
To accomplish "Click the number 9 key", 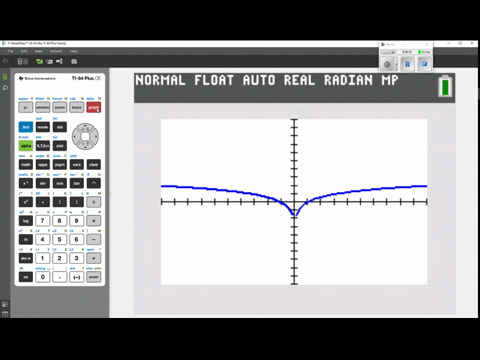I will [x=77, y=221].
